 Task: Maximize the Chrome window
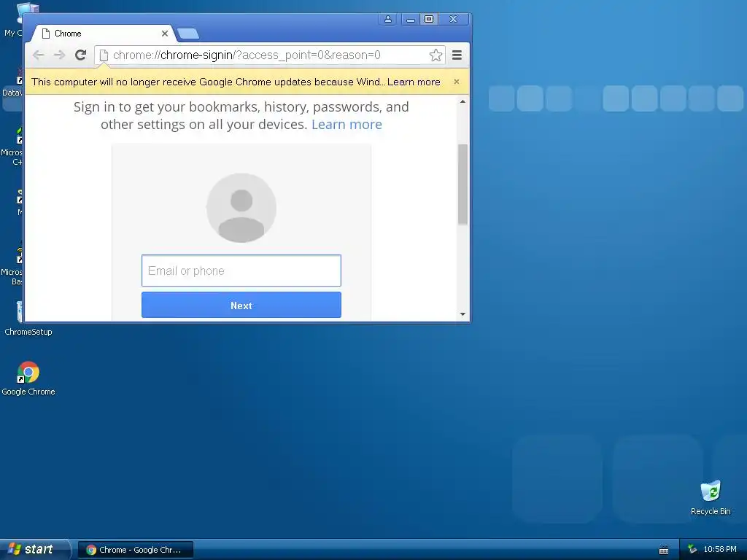tap(429, 19)
